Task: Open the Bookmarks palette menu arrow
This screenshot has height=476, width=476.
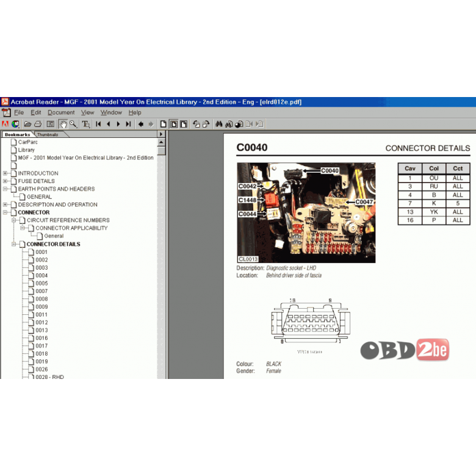Action: [161, 134]
